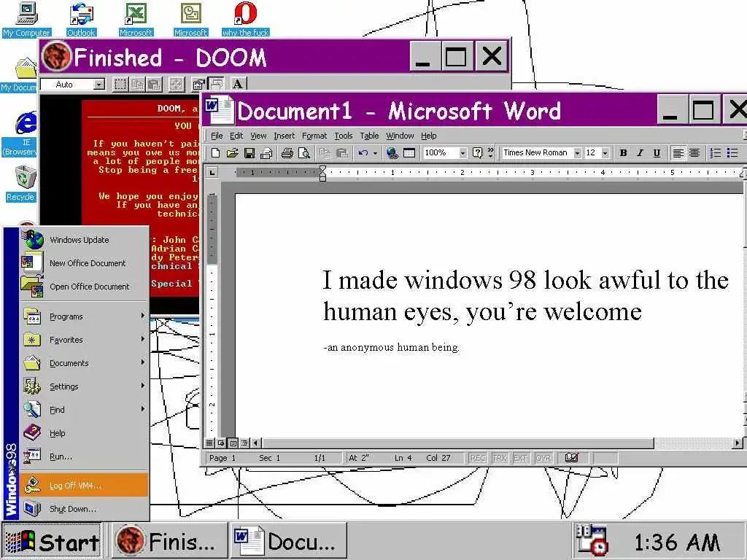Open the Zoom 100% dropdown

click(x=462, y=153)
